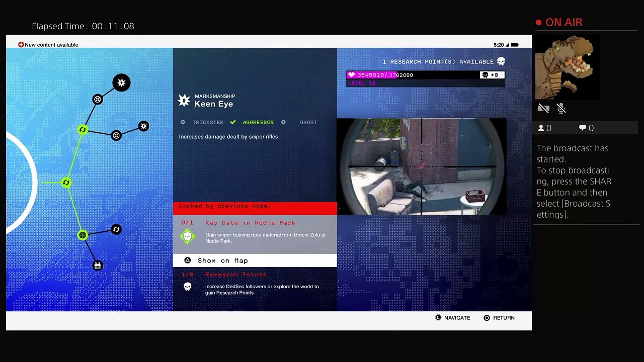This screenshot has height=362, width=644.
Task: Click the battery icon in the status bar
Action: click(x=514, y=45)
